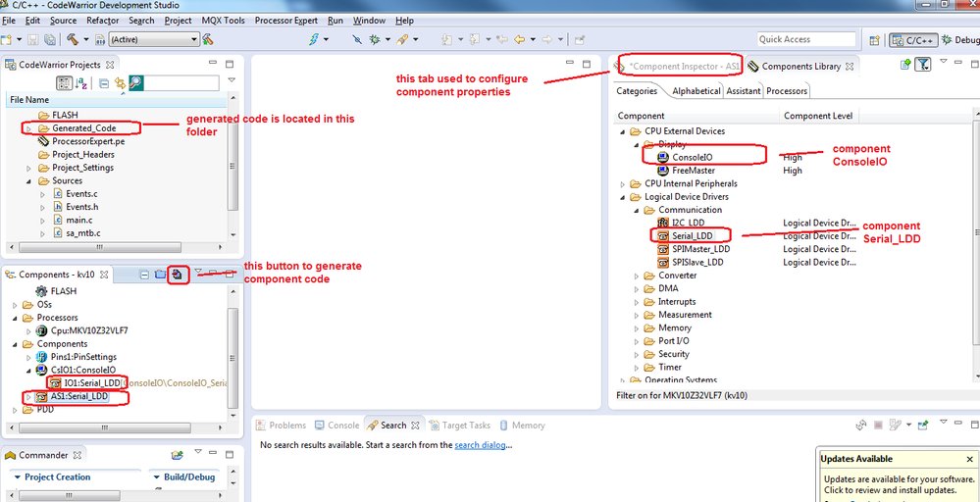980x502 pixels.
Task: Click the Generate Processor Expert Code button
Action: 178,275
